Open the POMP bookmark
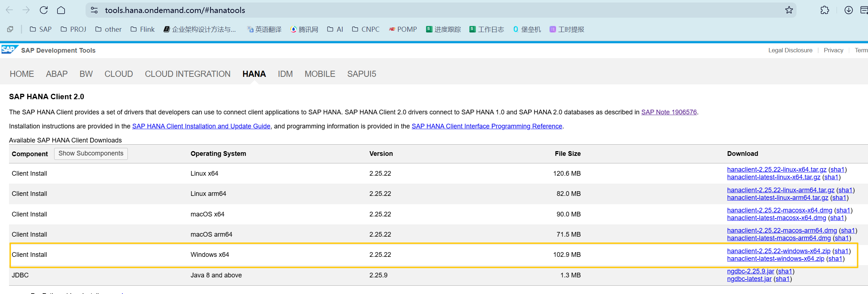The width and height of the screenshot is (868, 294). pyautogui.click(x=403, y=29)
